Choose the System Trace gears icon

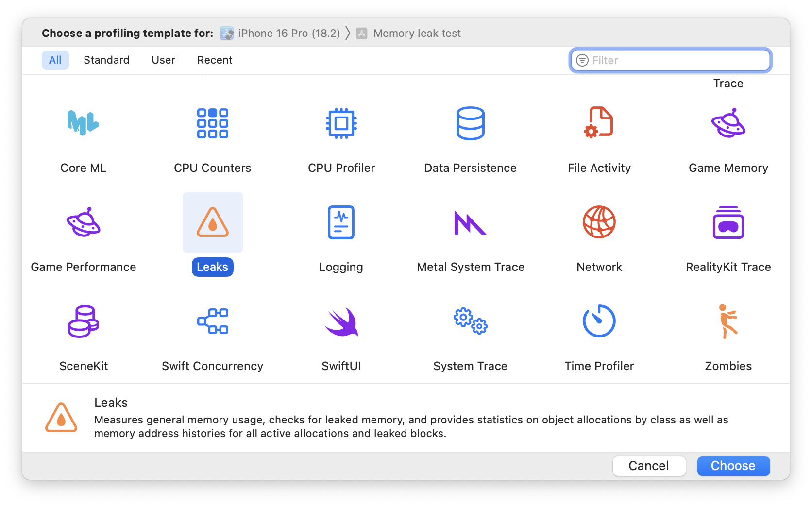tap(470, 321)
